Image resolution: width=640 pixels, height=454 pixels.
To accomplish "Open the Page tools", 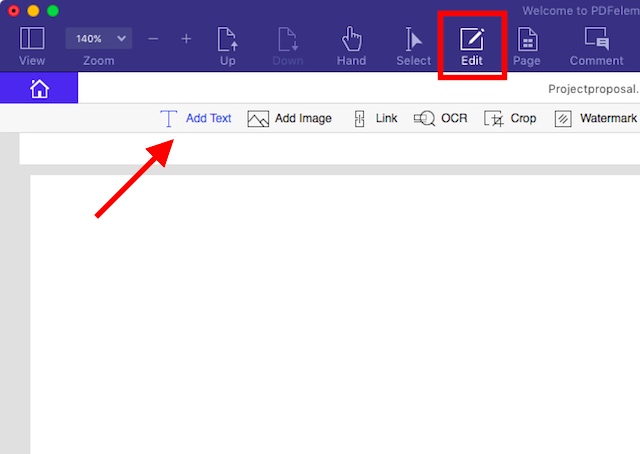I will pyautogui.click(x=527, y=46).
